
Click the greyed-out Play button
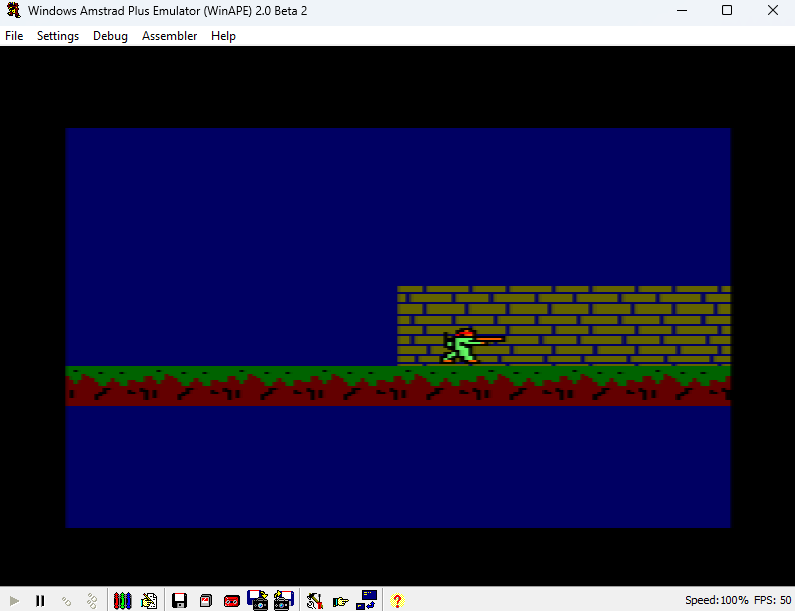[14, 601]
